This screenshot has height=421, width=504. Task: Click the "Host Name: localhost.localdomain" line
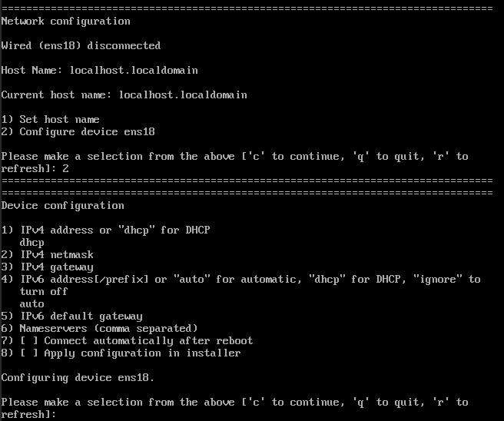tap(99, 70)
